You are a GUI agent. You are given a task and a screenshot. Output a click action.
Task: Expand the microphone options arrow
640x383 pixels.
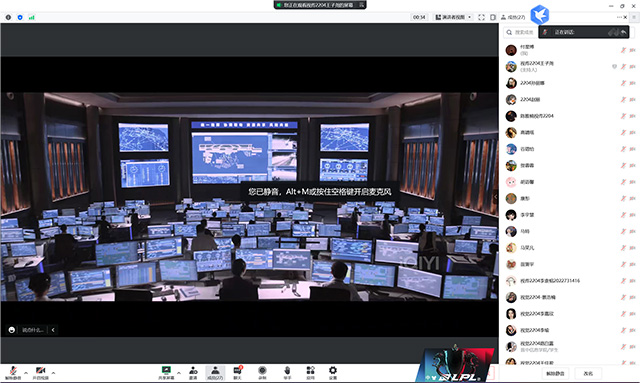tap(26, 373)
